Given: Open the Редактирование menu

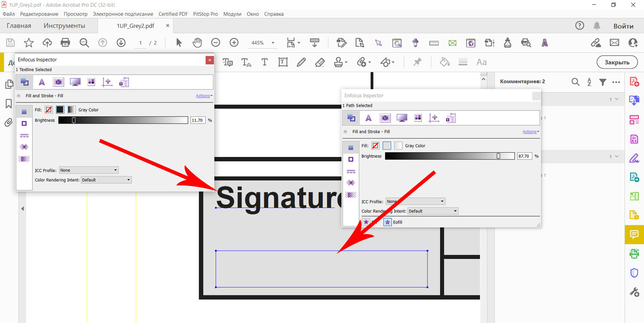Looking at the screenshot, I should coord(39,14).
